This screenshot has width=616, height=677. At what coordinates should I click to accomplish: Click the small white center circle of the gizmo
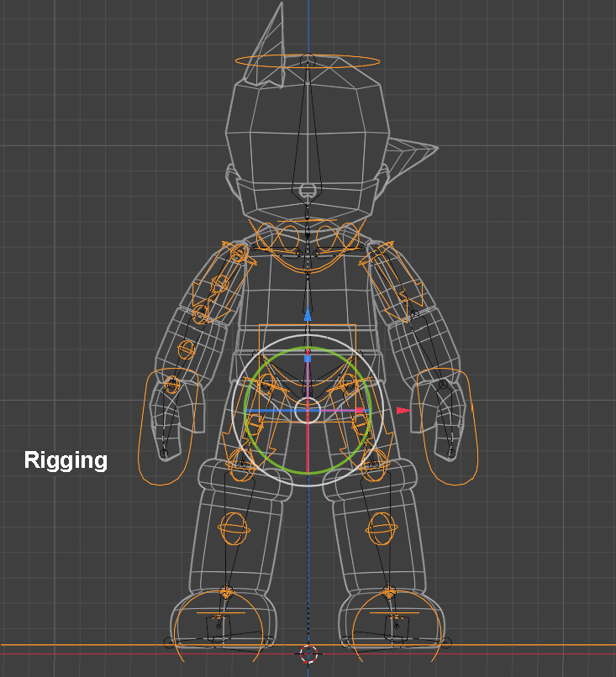pos(308,411)
